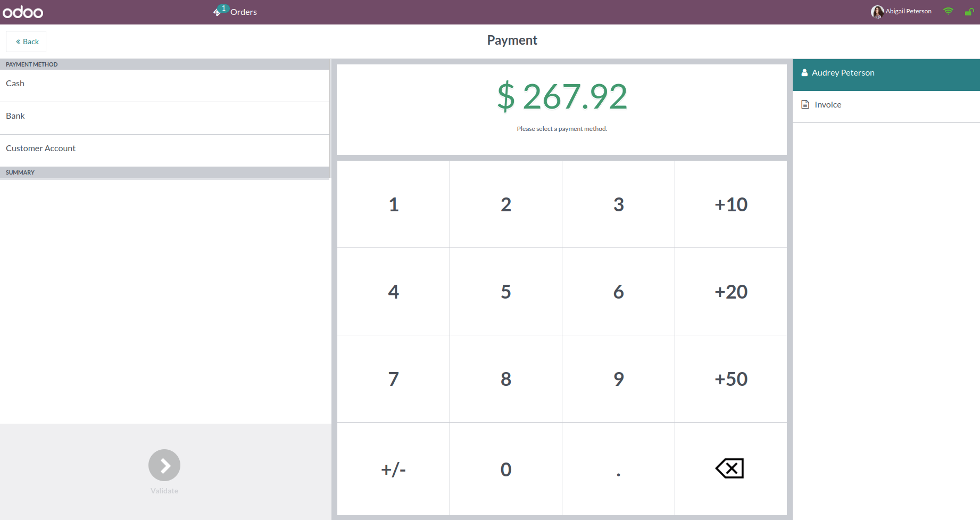Viewport: 980px width, 520px height.
Task: Go Back to previous screen
Action: click(26, 42)
